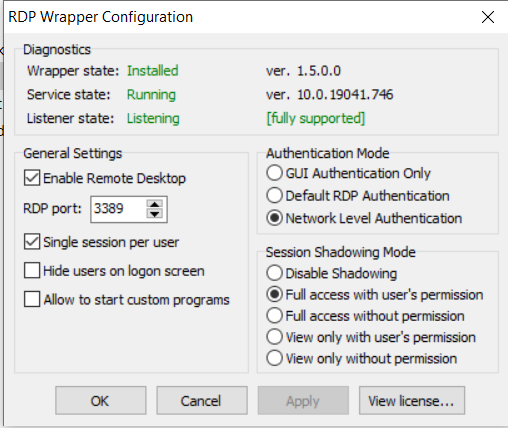Confirm settings with OK button
Viewport: 508px width, 428px height.
[x=101, y=400]
